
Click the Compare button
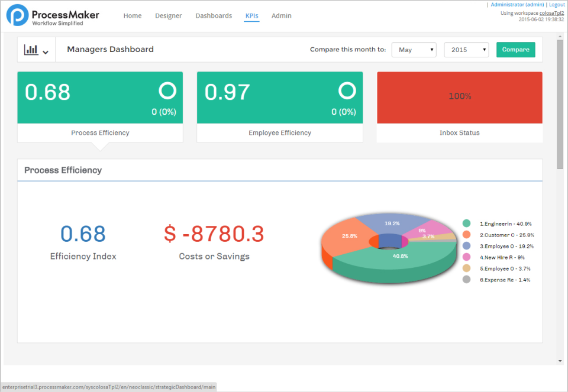click(515, 50)
